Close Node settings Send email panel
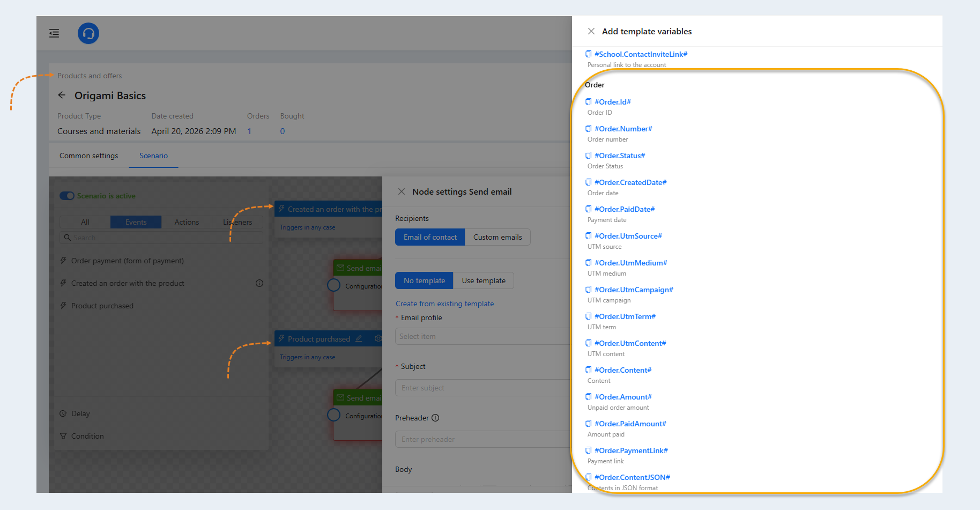The height and width of the screenshot is (510, 980). pos(402,191)
